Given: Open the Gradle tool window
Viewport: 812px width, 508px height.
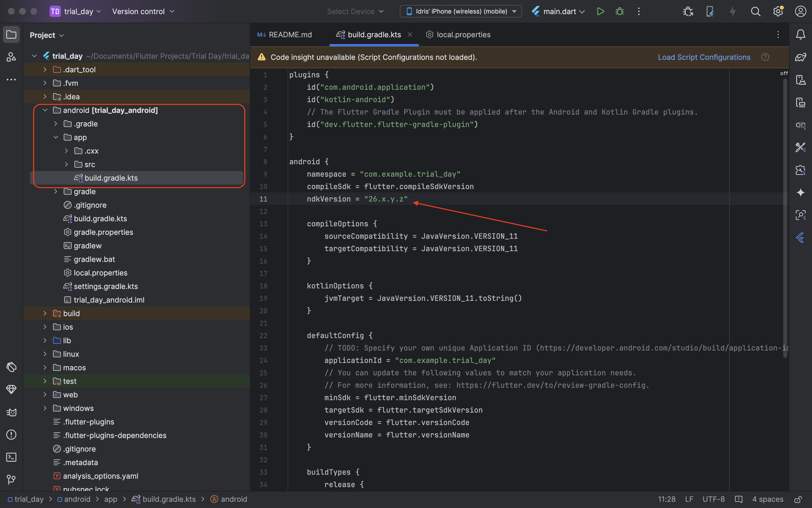Looking at the screenshot, I should click(x=801, y=57).
